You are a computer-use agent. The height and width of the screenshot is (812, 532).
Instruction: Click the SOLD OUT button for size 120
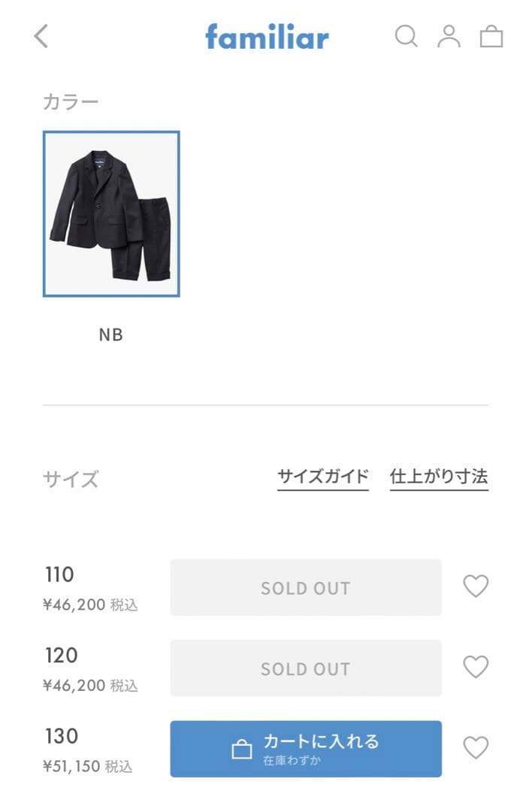[x=306, y=668]
